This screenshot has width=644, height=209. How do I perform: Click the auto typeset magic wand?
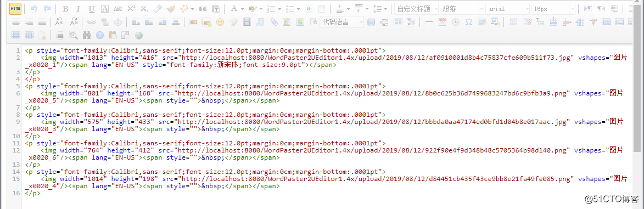(184, 9)
